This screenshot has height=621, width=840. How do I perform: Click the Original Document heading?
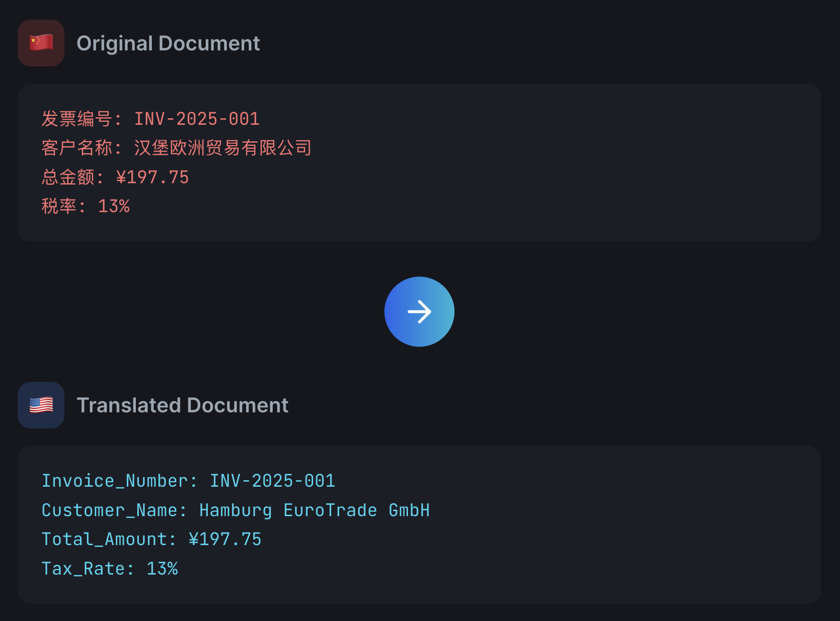168,43
